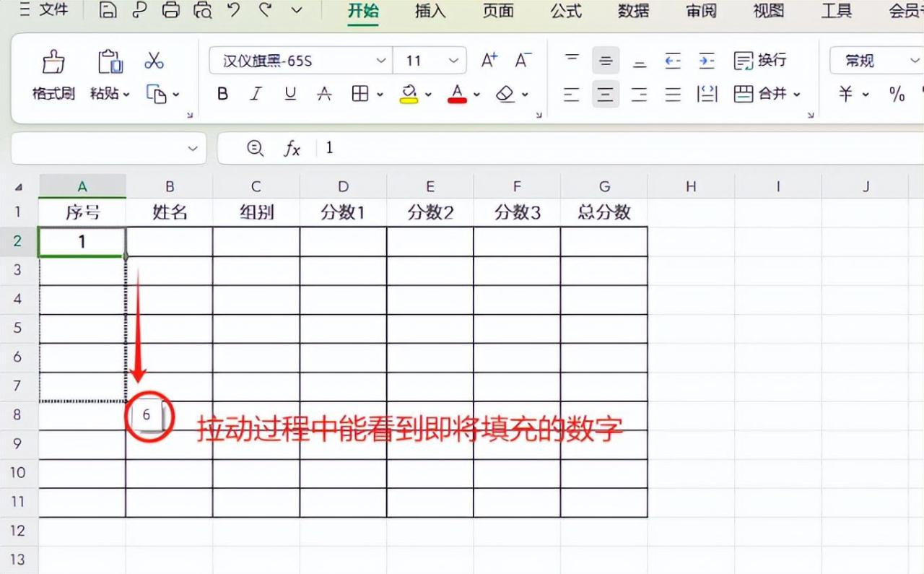Select the 总分数 header cell
924x574 pixels.
pyautogui.click(x=604, y=212)
